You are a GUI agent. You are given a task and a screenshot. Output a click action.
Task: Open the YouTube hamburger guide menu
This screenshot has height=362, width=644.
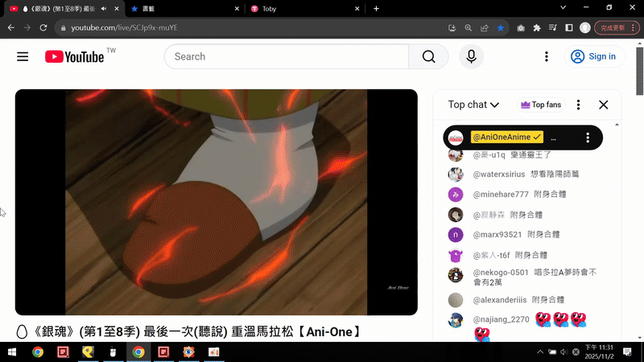(x=23, y=56)
